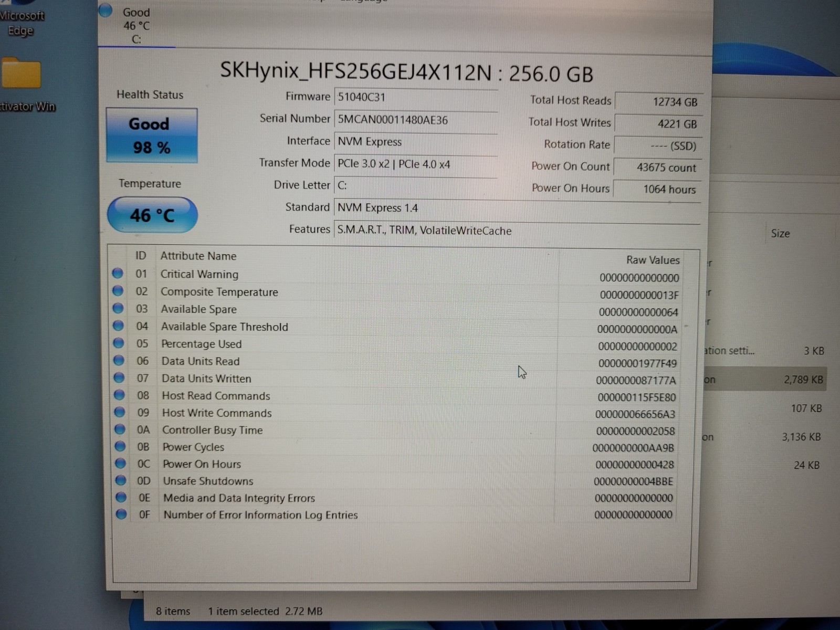
Task: Click the 46 °C temperature button
Action: [152, 215]
